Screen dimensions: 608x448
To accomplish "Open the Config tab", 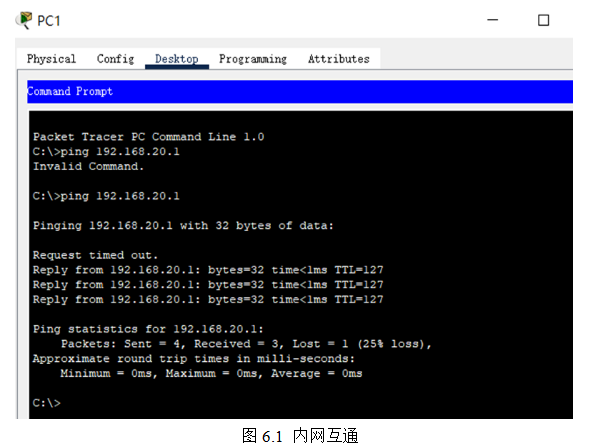I will pyautogui.click(x=115, y=59).
